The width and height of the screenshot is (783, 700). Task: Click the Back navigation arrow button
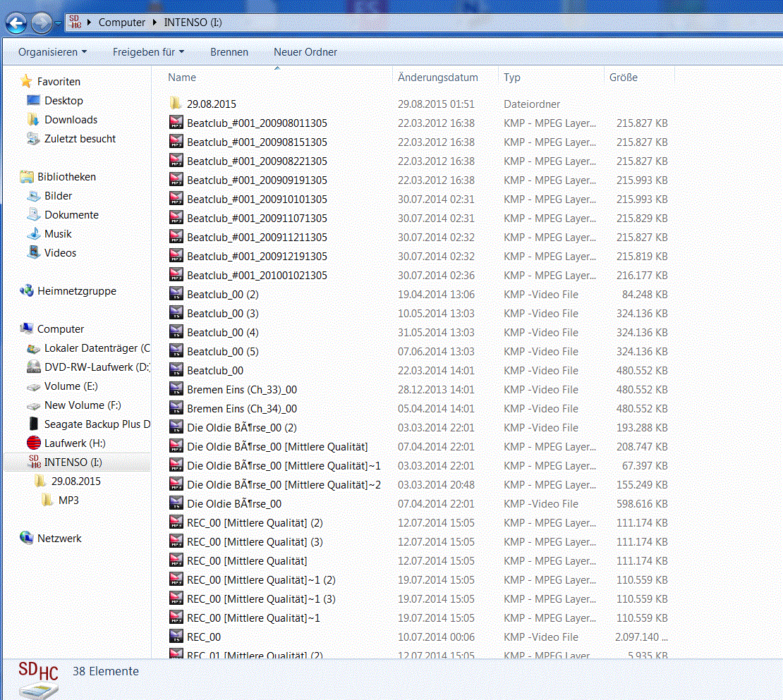[16, 23]
